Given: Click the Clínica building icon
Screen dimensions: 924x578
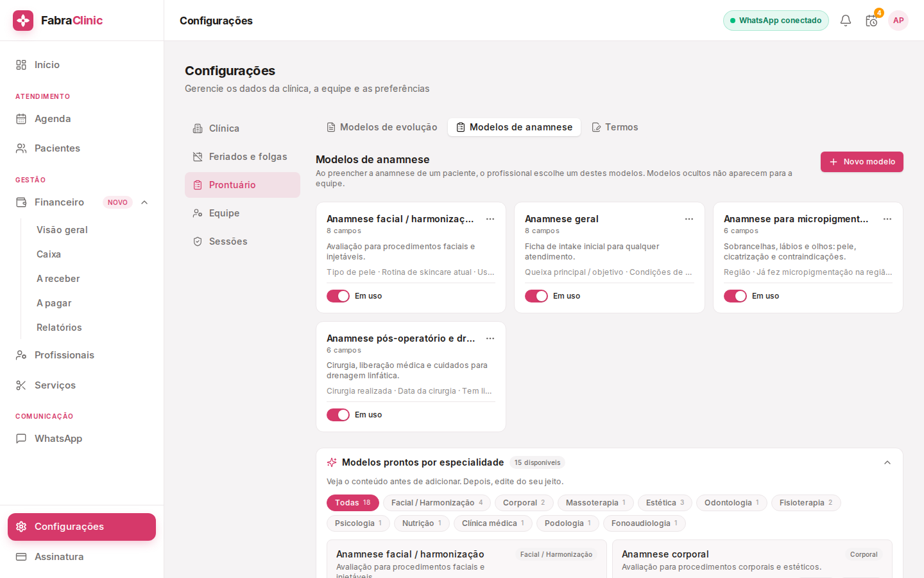Looking at the screenshot, I should 198,128.
